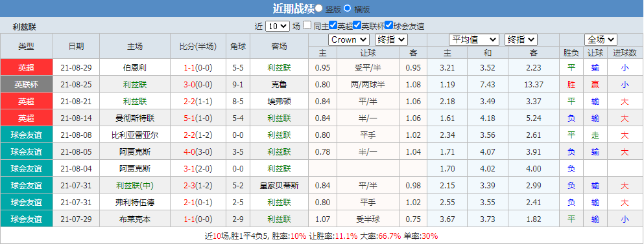Click the 角球 column header
Image resolution: width=644 pixels, height=244 pixels.
238,47
